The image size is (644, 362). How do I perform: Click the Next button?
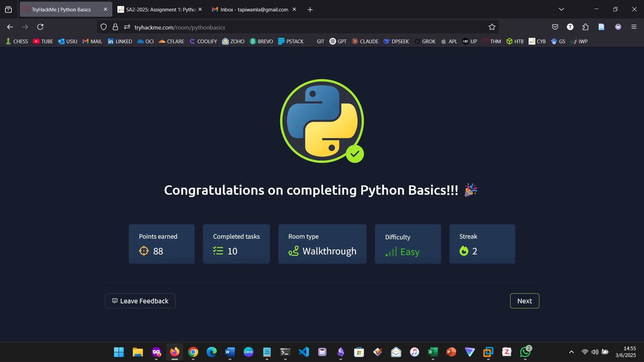point(524,301)
